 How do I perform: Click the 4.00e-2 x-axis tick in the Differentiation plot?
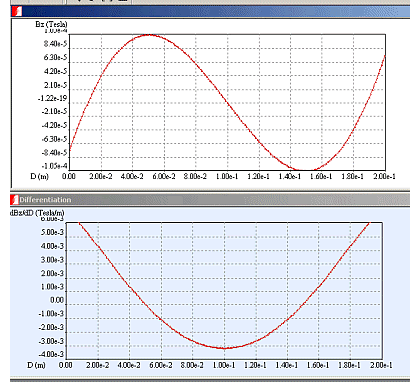pos(129,365)
